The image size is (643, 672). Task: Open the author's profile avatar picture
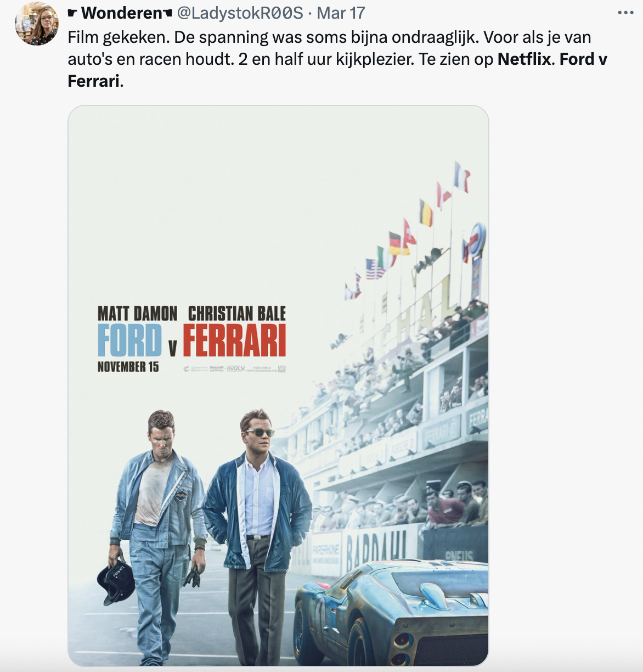[37, 24]
